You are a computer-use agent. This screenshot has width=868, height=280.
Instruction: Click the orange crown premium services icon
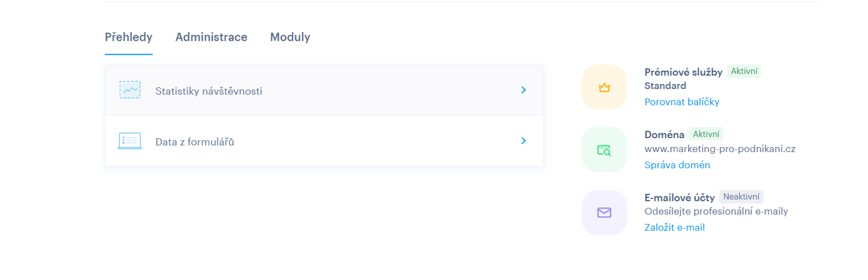coord(604,87)
